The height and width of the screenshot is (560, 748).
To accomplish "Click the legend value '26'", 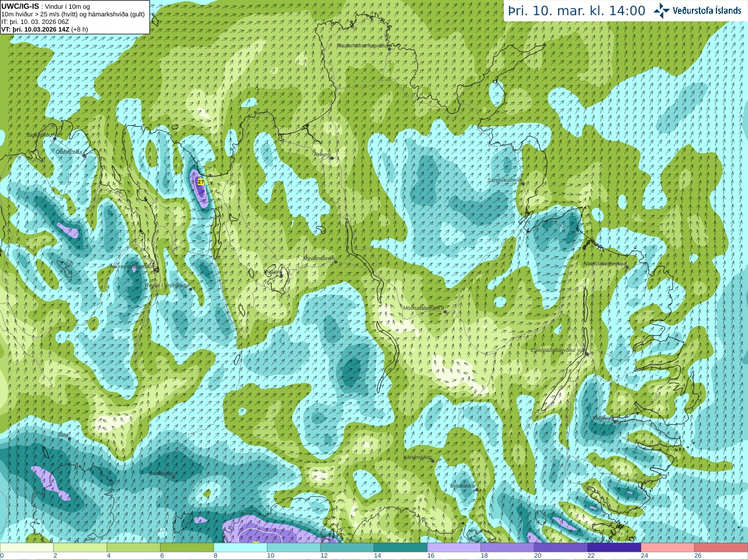I will click(x=698, y=556).
